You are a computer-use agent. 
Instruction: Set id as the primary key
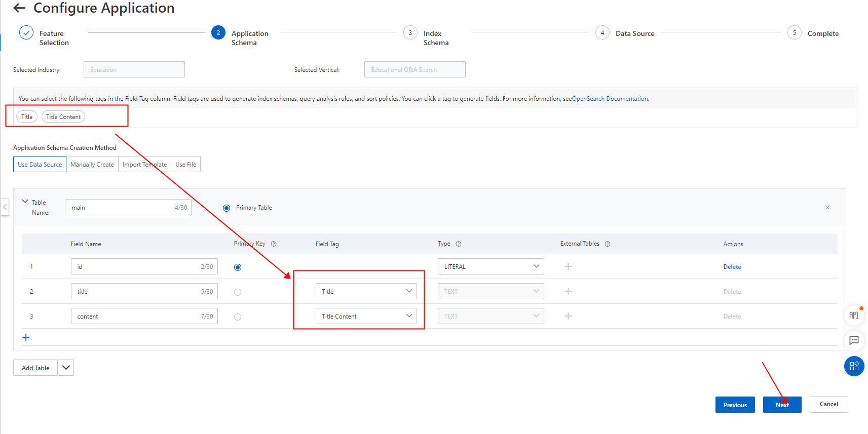[x=238, y=267]
